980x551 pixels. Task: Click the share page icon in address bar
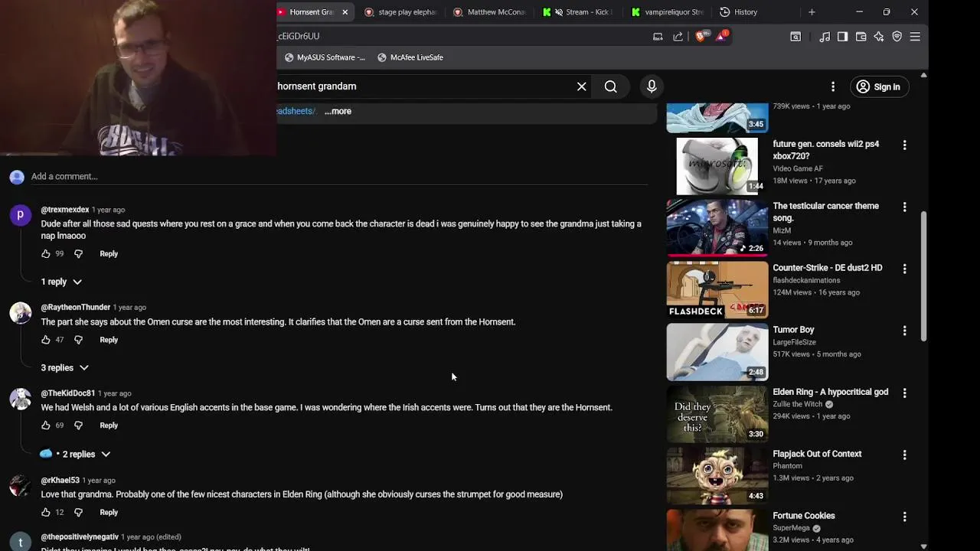tap(678, 36)
